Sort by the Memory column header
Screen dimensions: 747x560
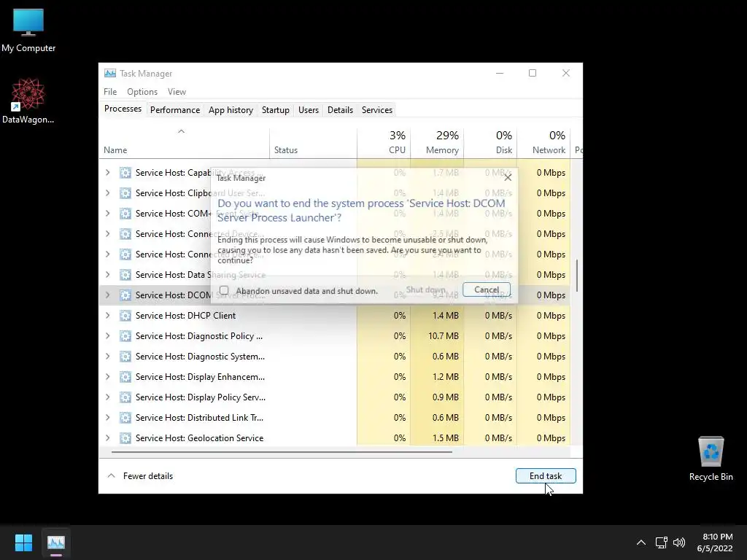(x=437, y=144)
